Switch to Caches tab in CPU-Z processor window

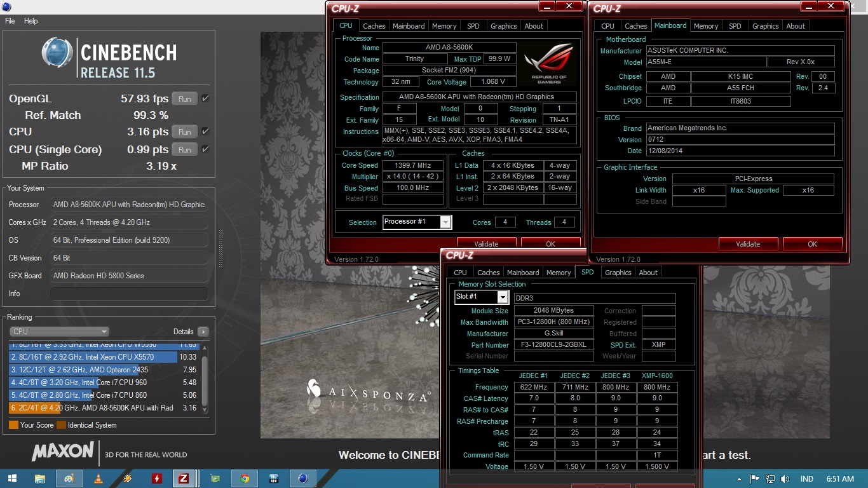click(374, 26)
